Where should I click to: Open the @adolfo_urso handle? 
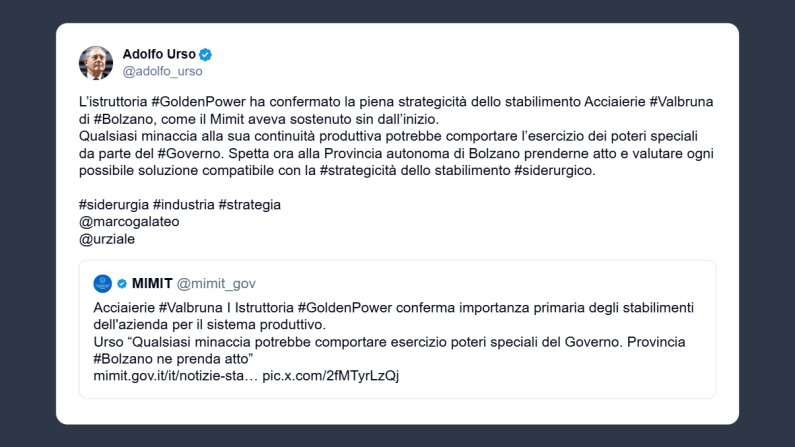click(162, 71)
